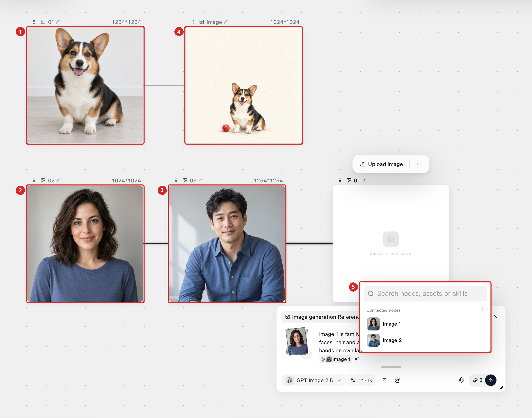Image resolution: width=532 pixels, height=418 pixels.
Task: Click the pencil icon beside the Image node title
Action: point(226,22)
